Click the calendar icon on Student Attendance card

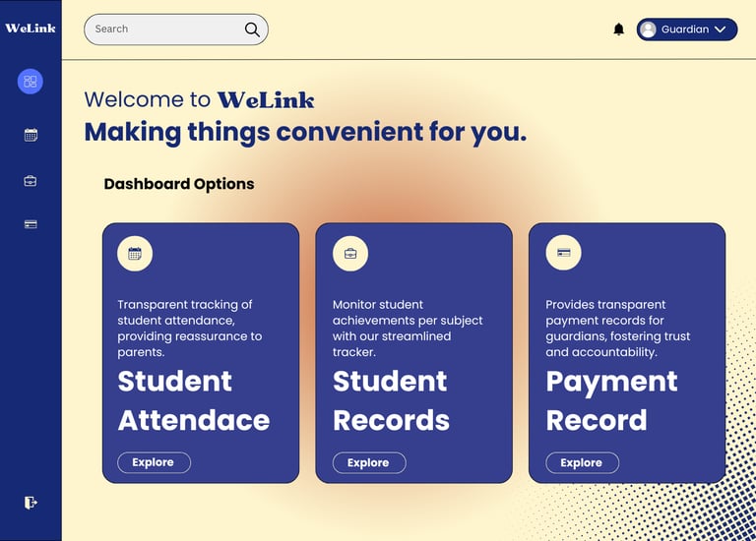(135, 254)
